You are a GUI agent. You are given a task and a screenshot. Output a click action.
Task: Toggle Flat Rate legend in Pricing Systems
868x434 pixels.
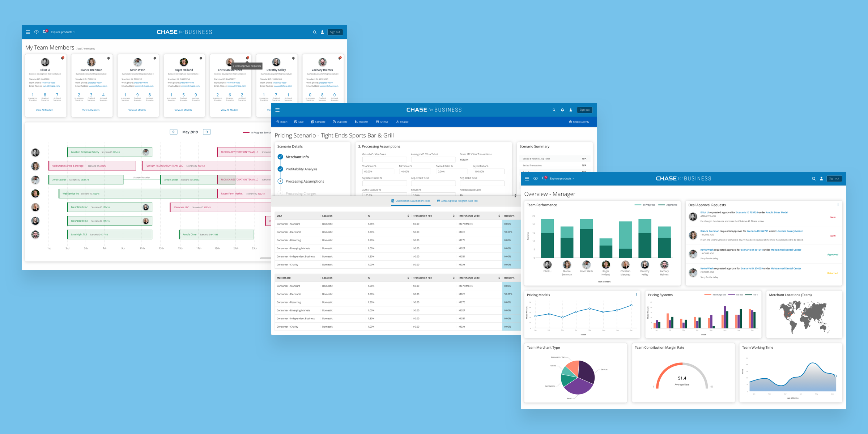pyautogui.click(x=736, y=295)
